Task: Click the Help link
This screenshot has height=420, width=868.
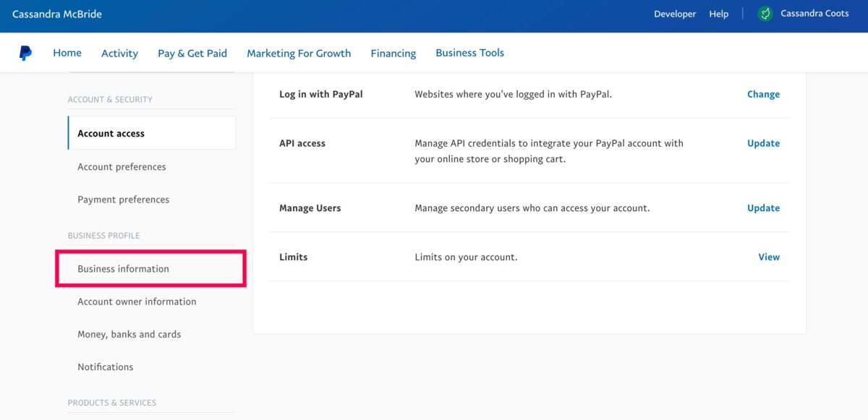Action: [719, 14]
